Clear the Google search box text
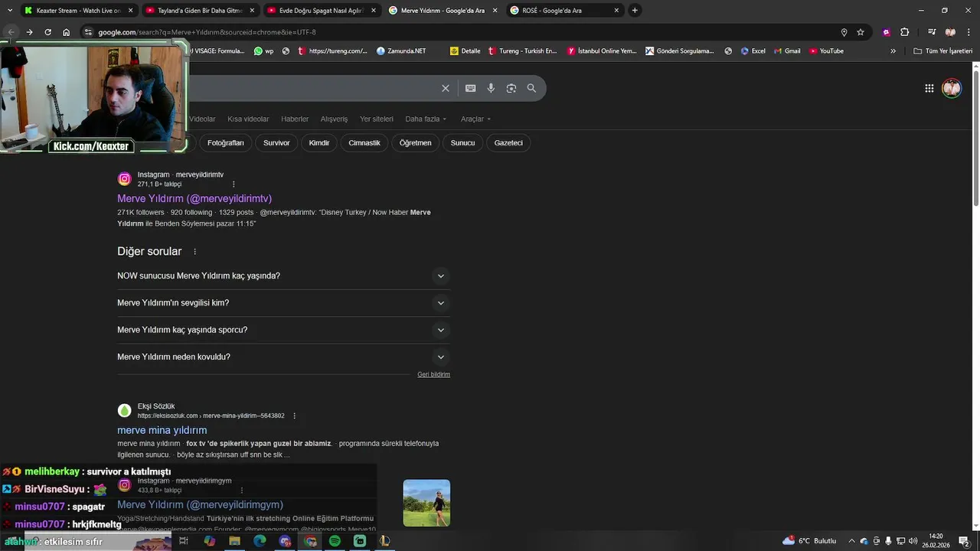 445,88
